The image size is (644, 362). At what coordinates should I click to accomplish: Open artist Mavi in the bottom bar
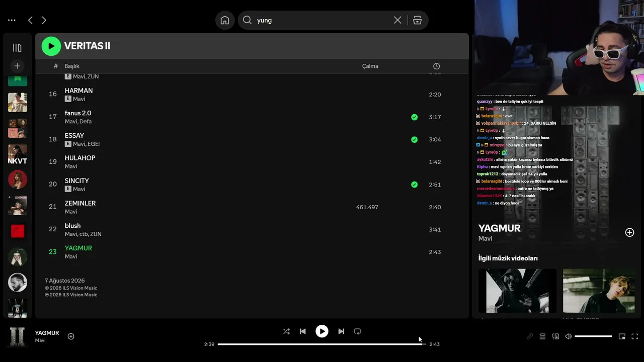tap(40, 340)
